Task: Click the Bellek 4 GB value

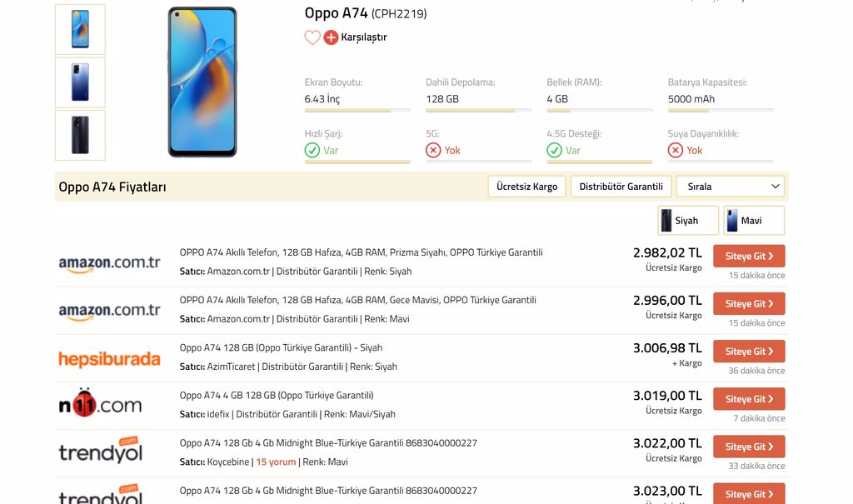Action: [x=557, y=99]
